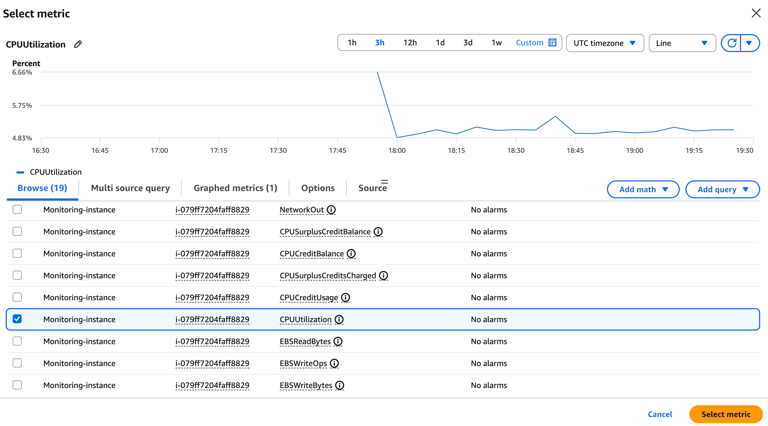Viewport: 768px width, 426px height.
Task: Click the EBSWriteOps metric name
Action: (x=303, y=363)
